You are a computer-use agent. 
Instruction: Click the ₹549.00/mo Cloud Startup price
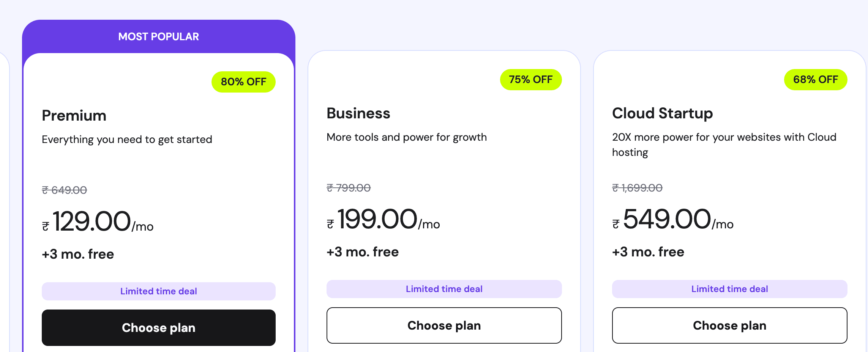tap(672, 219)
